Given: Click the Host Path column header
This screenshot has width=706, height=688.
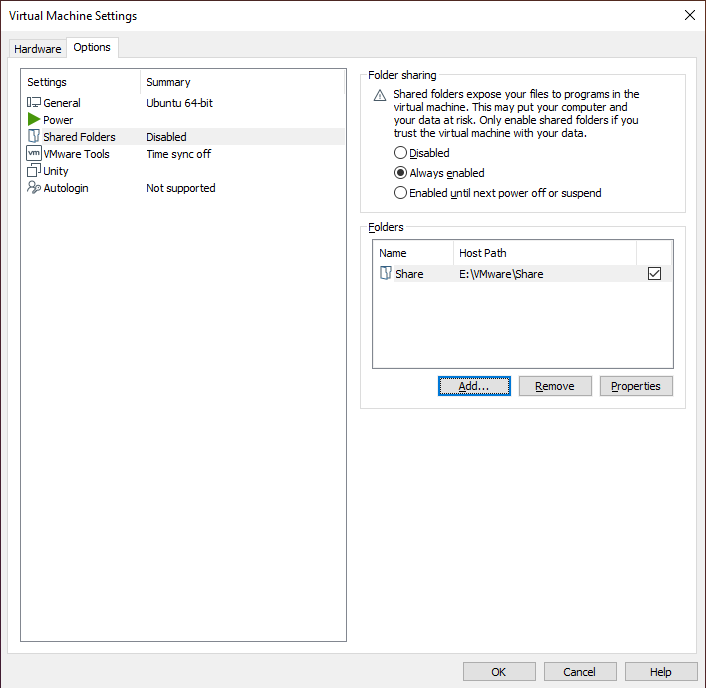Looking at the screenshot, I should coord(545,253).
